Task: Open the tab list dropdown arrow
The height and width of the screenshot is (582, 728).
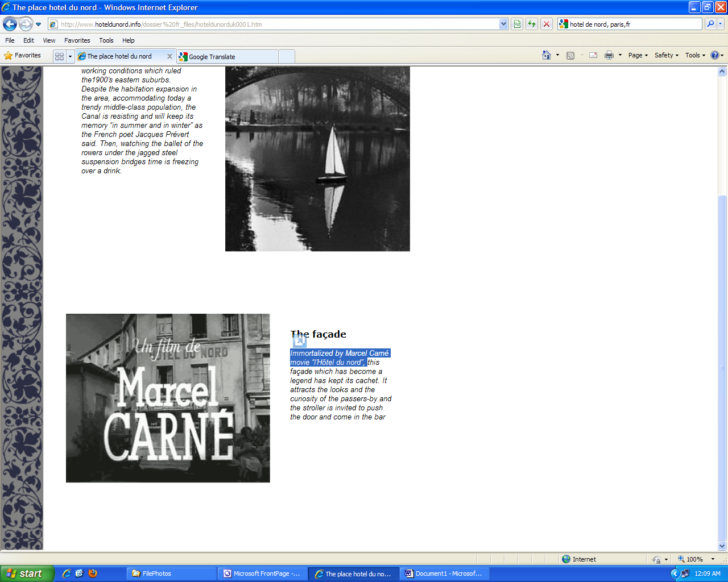Action: tap(71, 56)
